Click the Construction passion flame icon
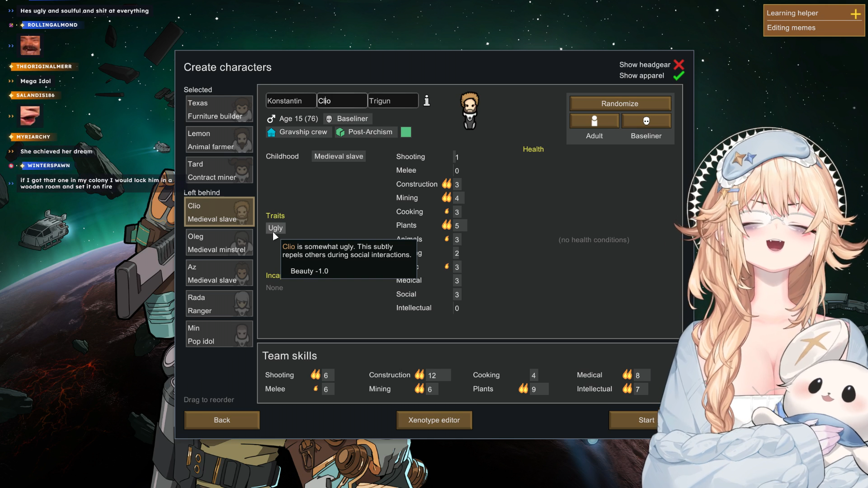 point(446,183)
